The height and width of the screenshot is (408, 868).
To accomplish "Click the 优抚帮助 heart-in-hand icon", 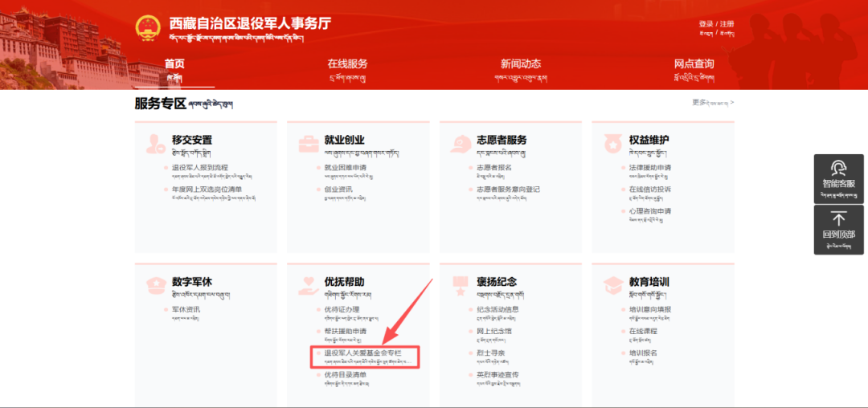I will (x=307, y=286).
